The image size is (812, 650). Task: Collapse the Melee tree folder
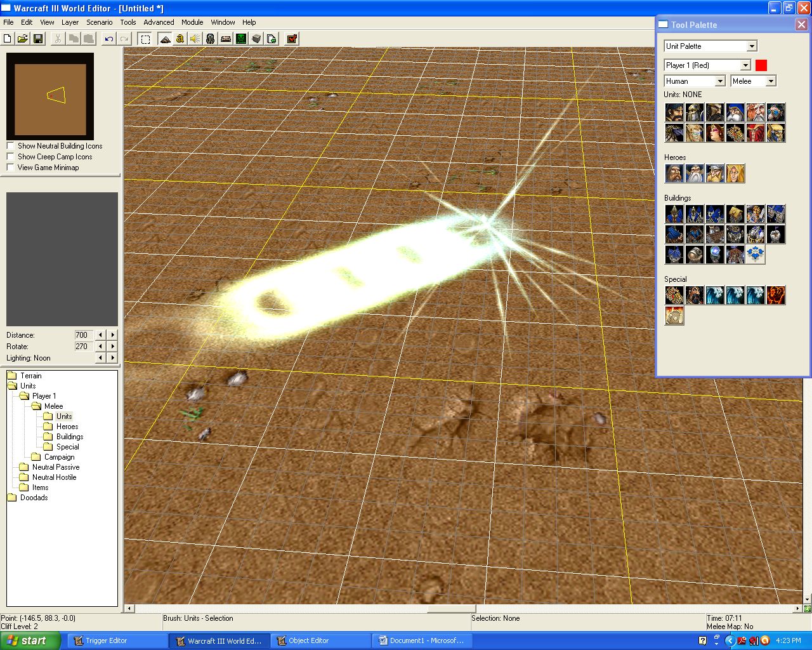pyautogui.click(x=36, y=406)
